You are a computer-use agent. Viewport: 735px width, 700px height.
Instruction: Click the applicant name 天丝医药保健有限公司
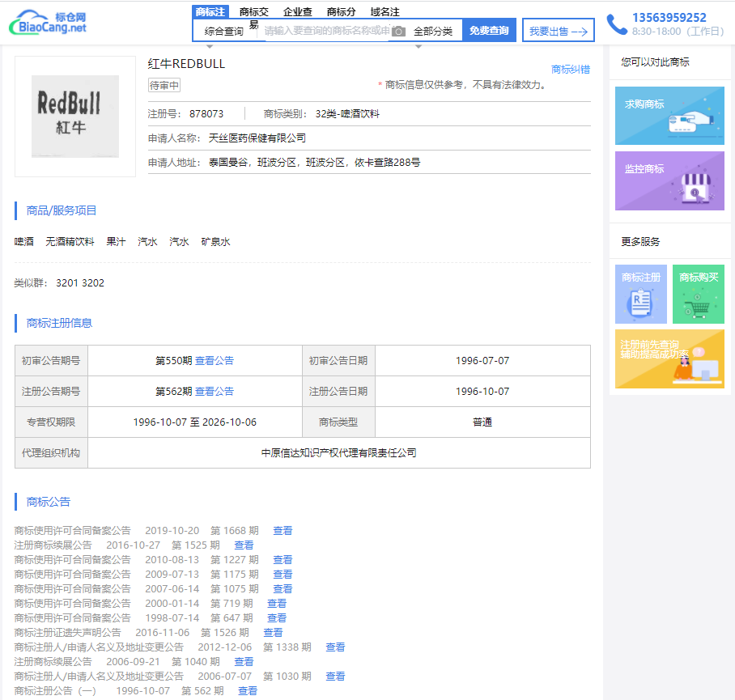click(x=257, y=138)
